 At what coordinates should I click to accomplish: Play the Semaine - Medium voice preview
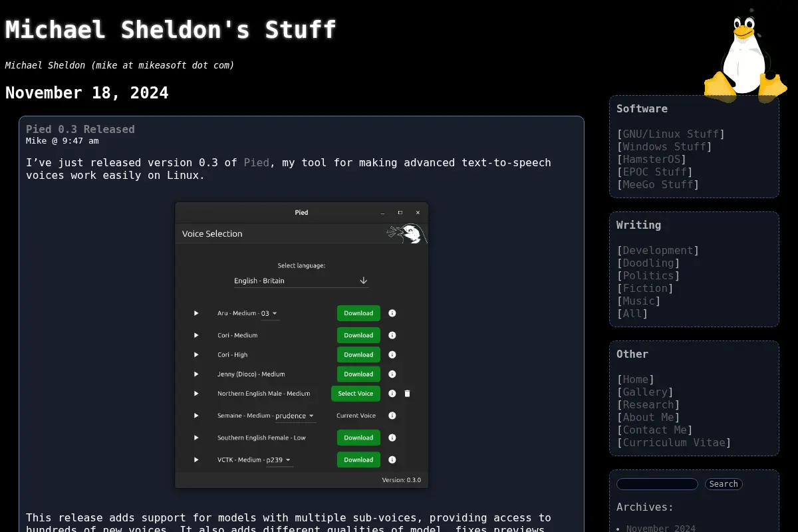point(196,416)
